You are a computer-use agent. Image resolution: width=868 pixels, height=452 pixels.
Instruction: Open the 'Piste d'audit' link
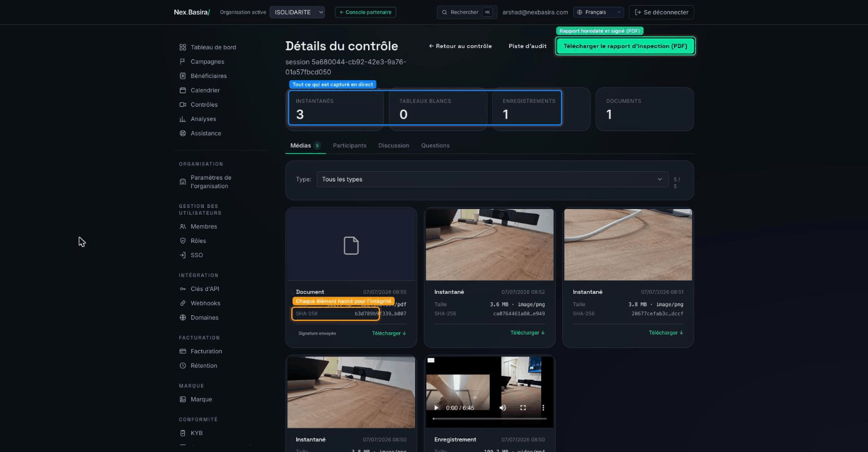(x=528, y=46)
